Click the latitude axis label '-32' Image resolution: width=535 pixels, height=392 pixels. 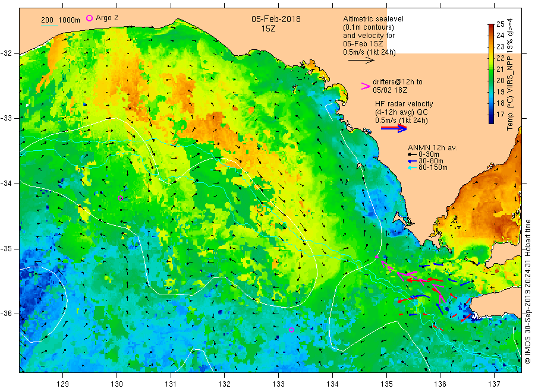[x=6, y=53]
